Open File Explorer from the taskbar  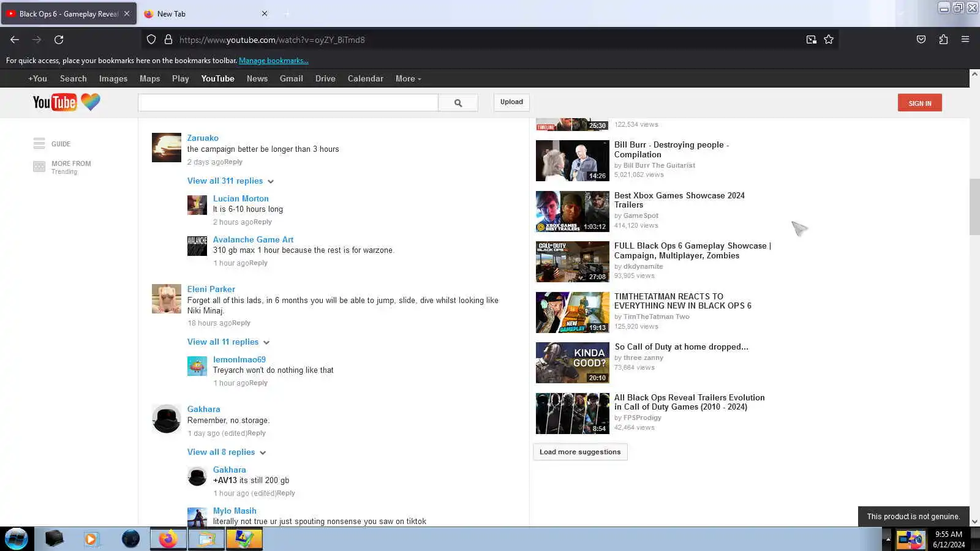coord(206,539)
